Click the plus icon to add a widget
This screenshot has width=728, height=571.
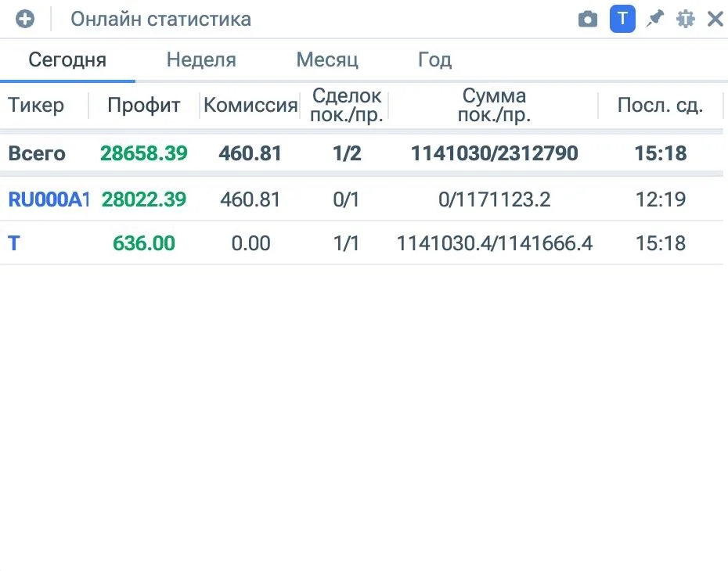(24, 20)
